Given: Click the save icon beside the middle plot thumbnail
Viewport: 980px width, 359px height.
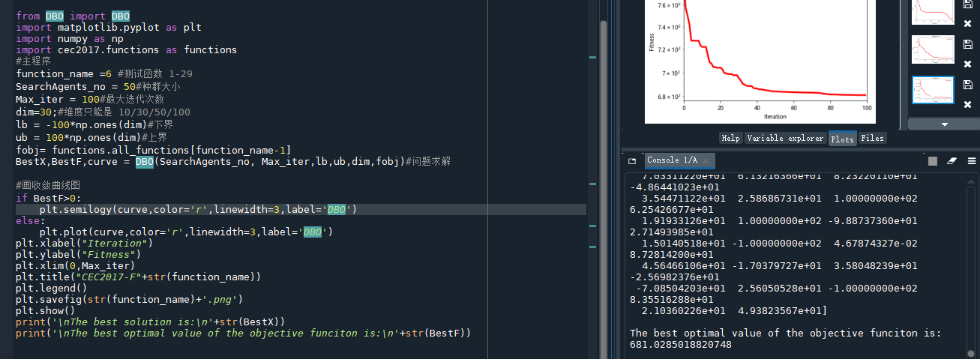Looking at the screenshot, I should [967, 44].
